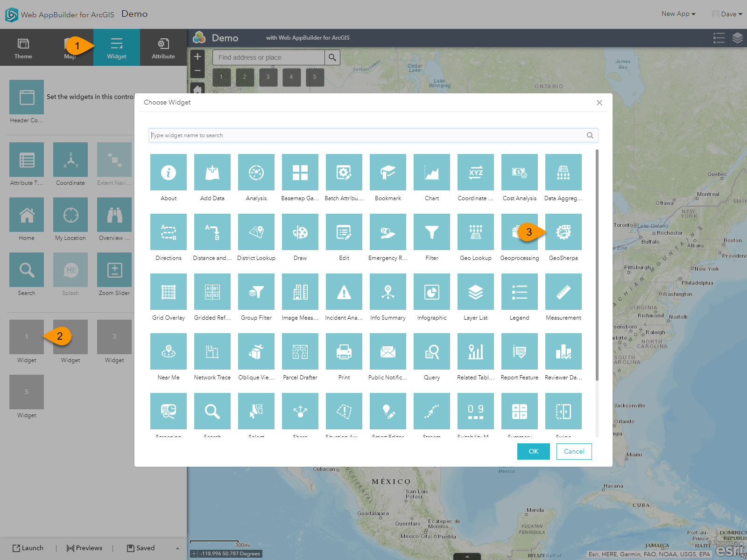Cancel the Choose Widget dialog
The width and height of the screenshot is (747, 560).
point(574,451)
